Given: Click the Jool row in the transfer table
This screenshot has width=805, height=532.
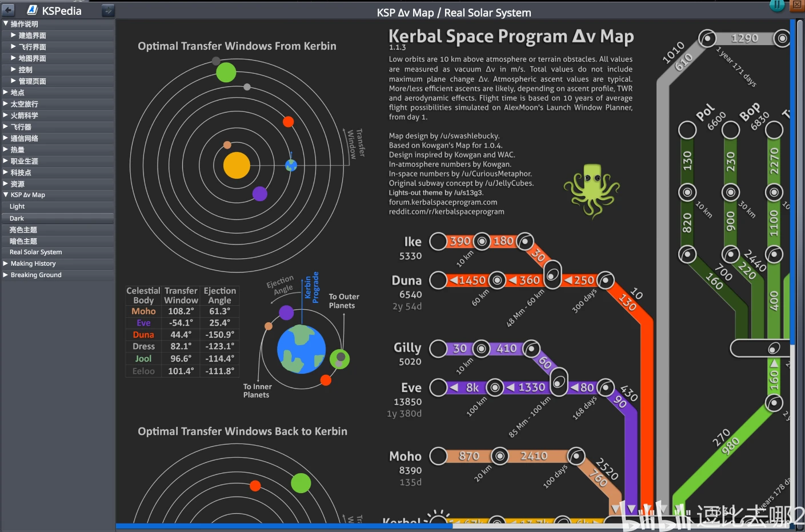Looking at the screenshot, I should pos(182,359).
